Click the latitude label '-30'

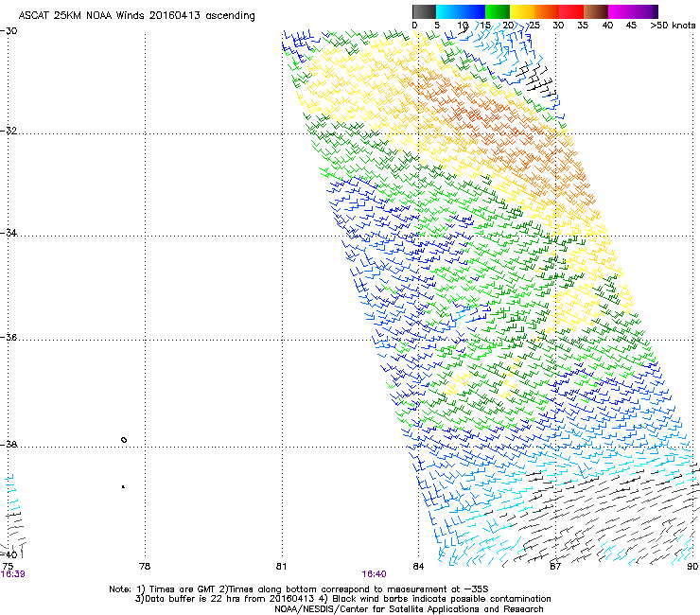[9, 31]
